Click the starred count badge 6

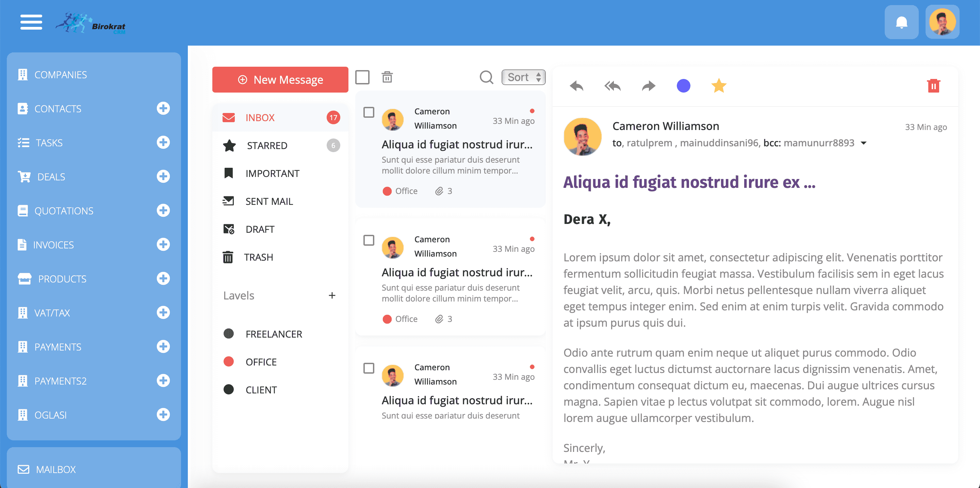pos(333,145)
